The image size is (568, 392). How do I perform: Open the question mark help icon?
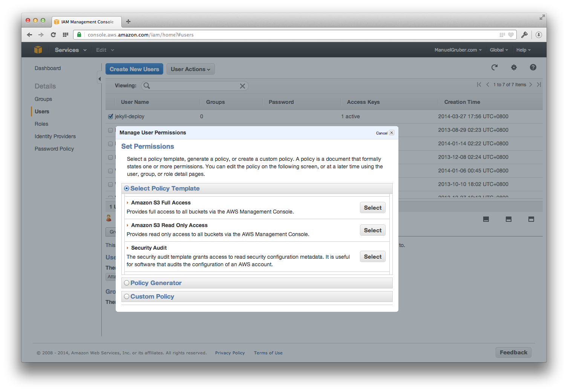click(533, 67)
